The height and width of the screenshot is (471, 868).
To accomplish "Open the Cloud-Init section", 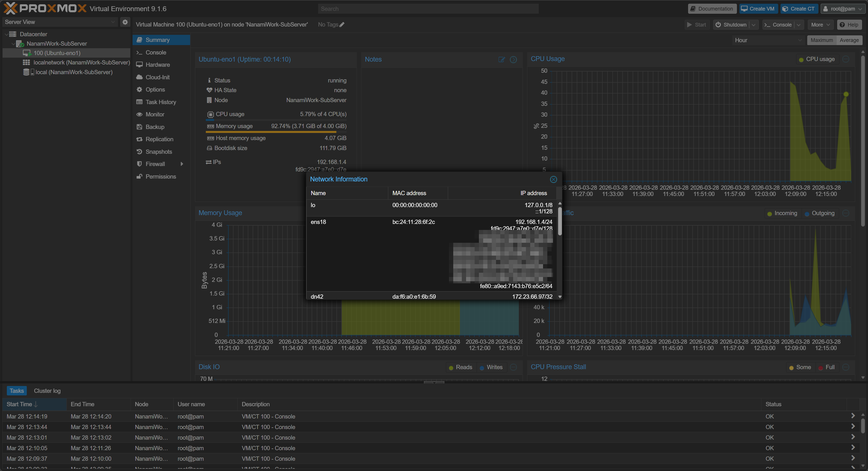I will coord(161,77).
